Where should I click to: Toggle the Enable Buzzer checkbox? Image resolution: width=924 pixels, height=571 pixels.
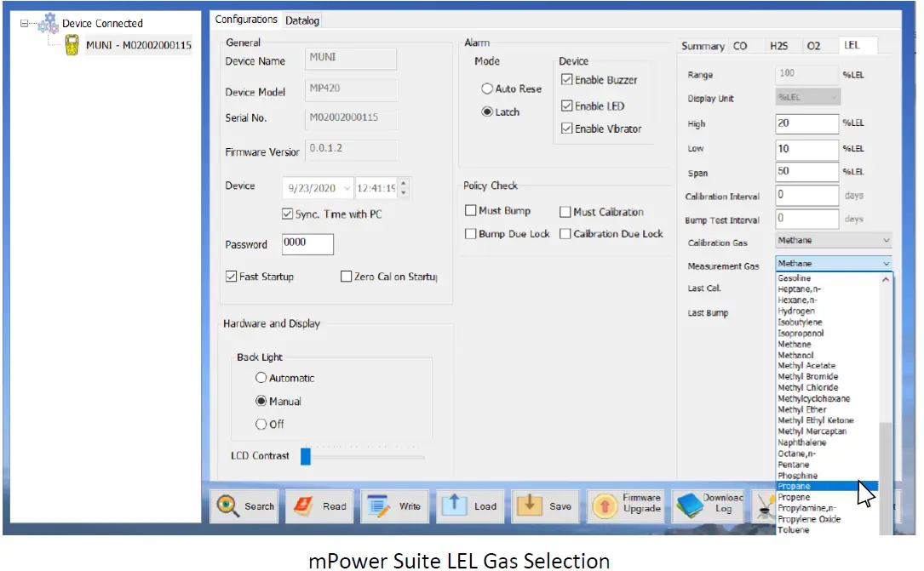(567, 79)
